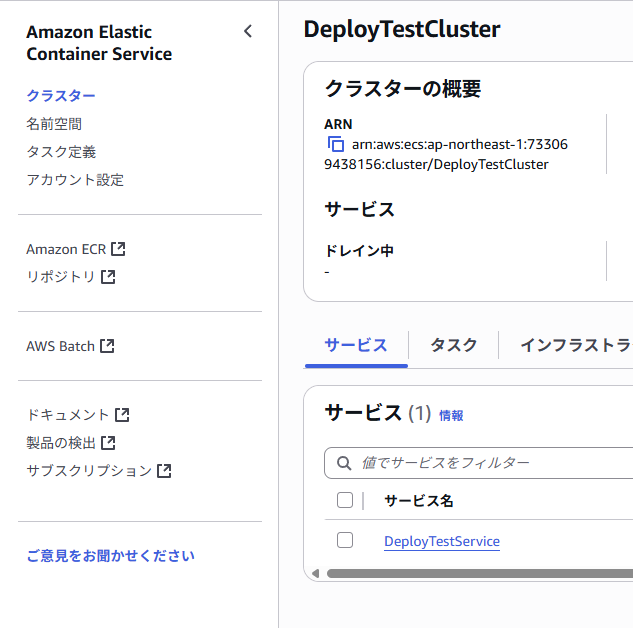Click external link icon next to サブスクリプション
Screen dimensions: 633x628
164,471
